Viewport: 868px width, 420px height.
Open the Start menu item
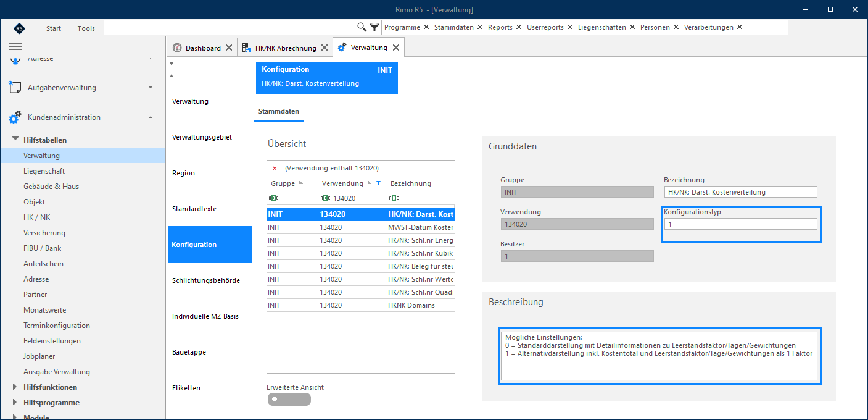pyautogui.click(x=54, y=28)
